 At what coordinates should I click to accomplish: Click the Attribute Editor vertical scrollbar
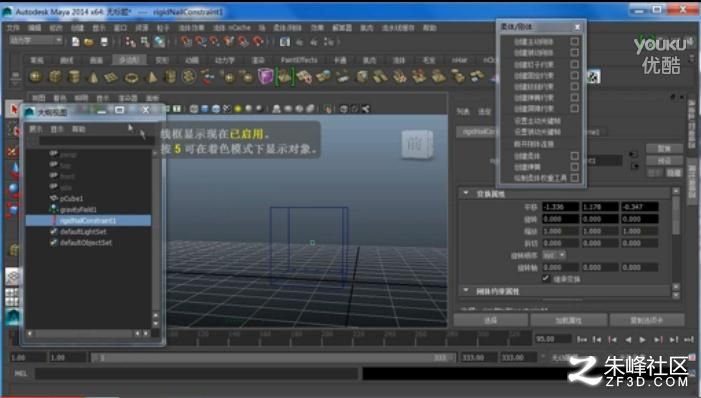[x=676, y=215]
